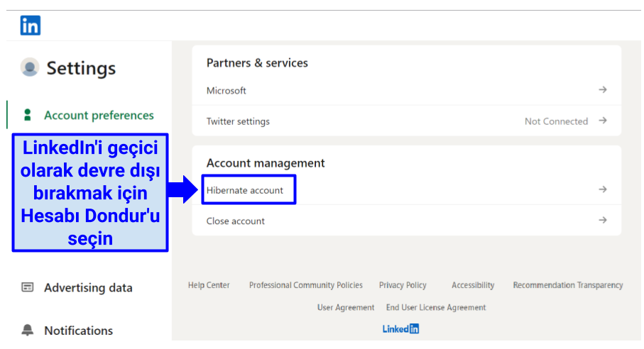The width and height of the screenshot is (644, 349).
Task: Open Privacy Policy link
Action: [x=403, y=285]
